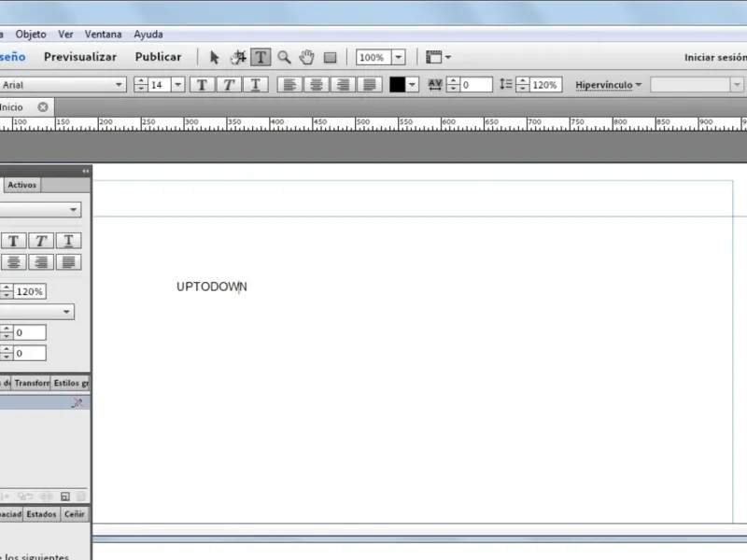Viewport: 747px width, 560px height.
Task: Switch to the Estilos gr panel tab
Action: 71,383
